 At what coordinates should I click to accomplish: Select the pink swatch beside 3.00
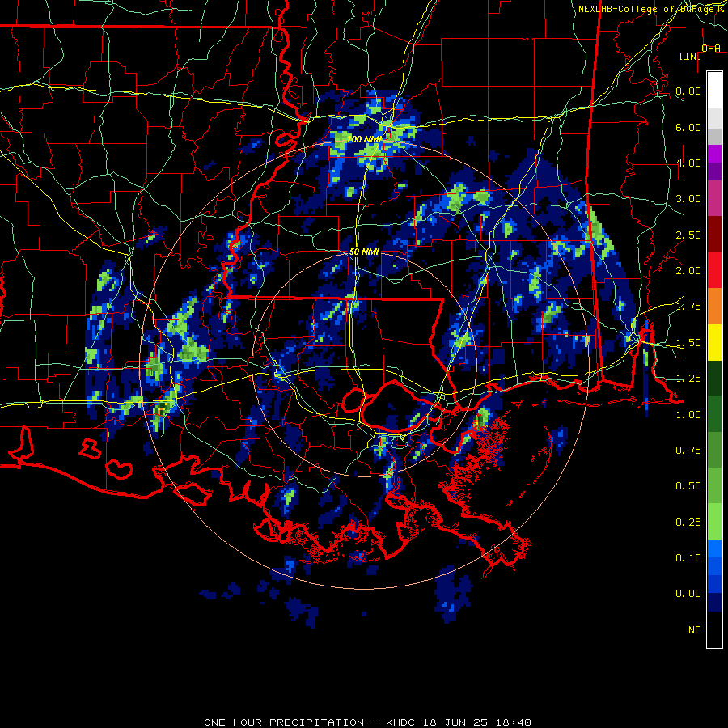click(714, 199)
